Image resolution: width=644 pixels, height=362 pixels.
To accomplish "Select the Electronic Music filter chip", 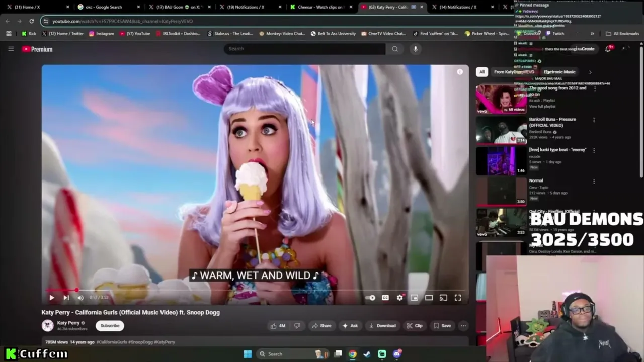I will click(559, 72).
